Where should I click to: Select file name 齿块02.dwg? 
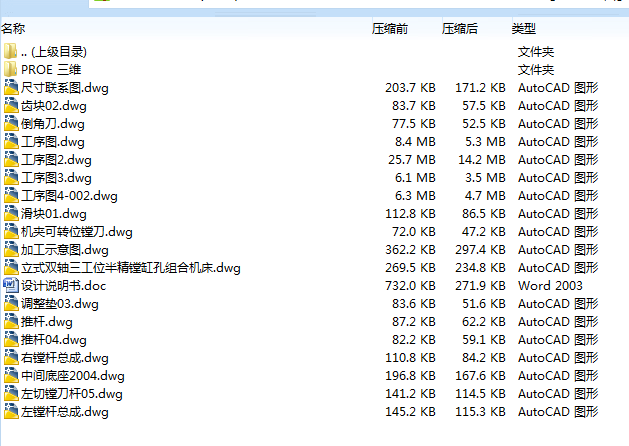click(x=54, y=106)
